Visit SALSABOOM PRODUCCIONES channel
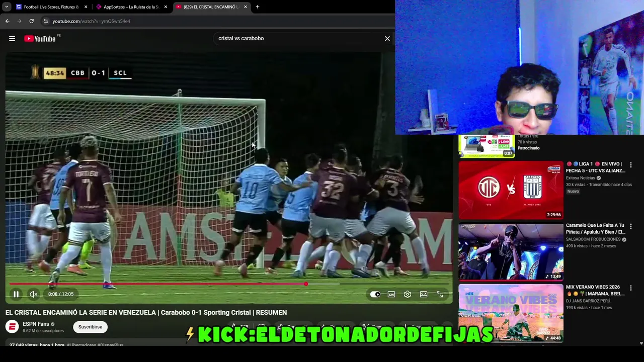Viewport: 644px width, 362px height. tap(593, 239)
